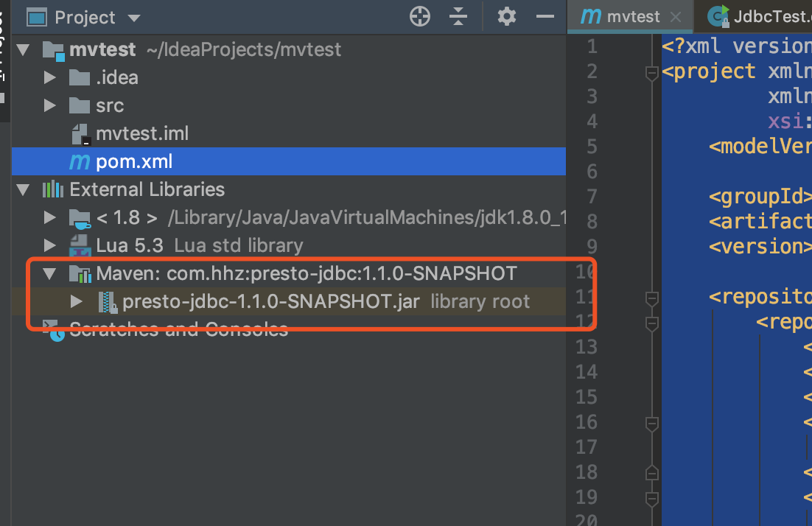Click the locate/scroll-from-source target icon
Image resolution: width=812 pixels, height=526 pixels.
419,16
